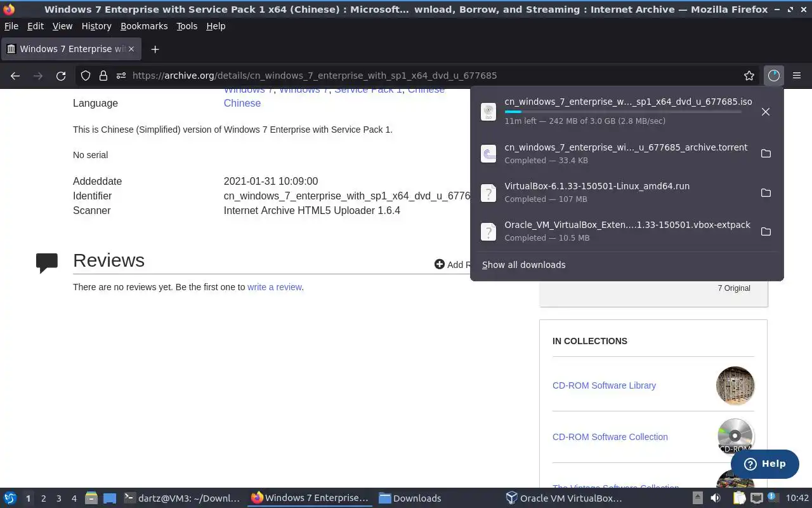Image resolution: width=812 pixels, height=508 pixels.
Task: Bookmark this page with star icon
Action: (x=749, y=76)
